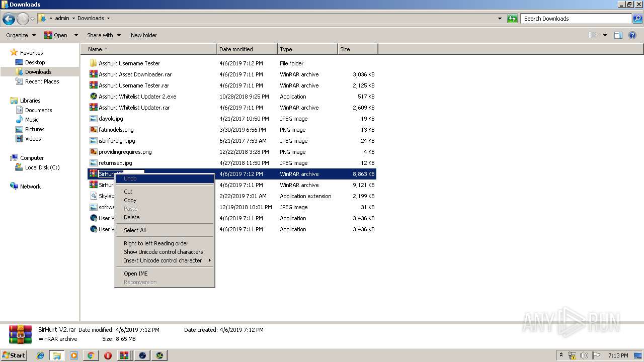Click the network tray icon

pyautogui.click(x=572, y=355)
